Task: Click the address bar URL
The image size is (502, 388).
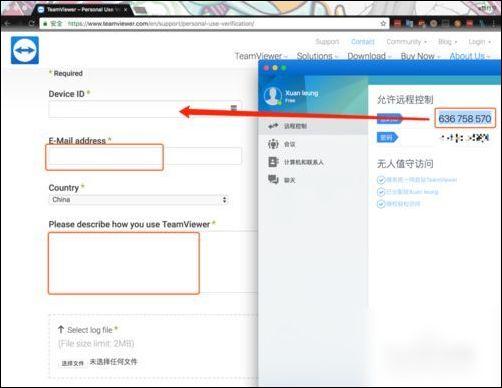Action: pos(161,24)
